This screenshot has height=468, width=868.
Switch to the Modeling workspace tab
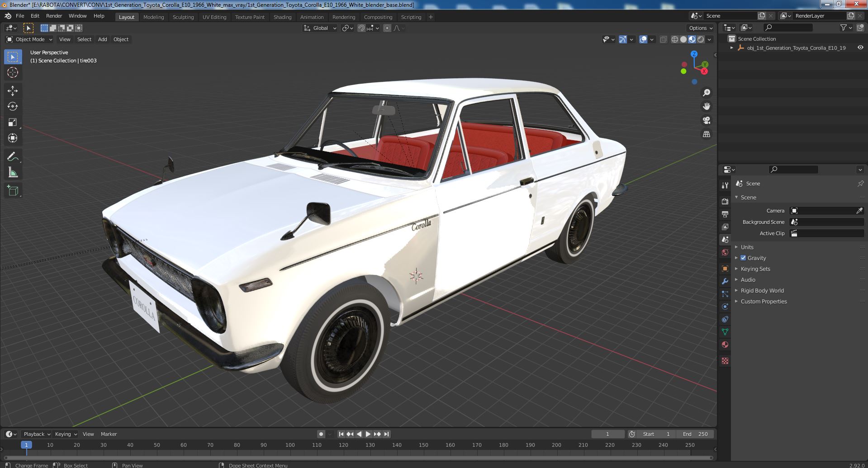coord(153,17)
